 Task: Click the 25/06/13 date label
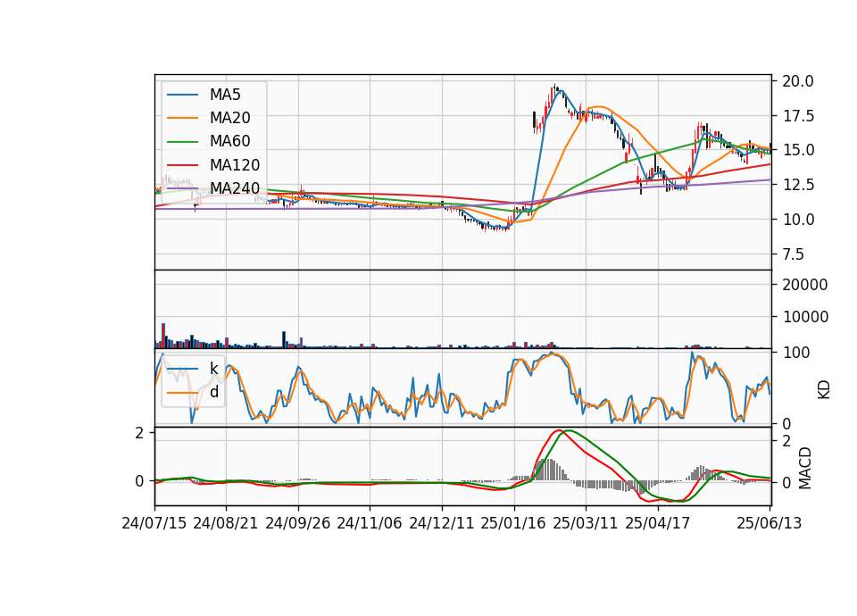(x=770, y=523)
